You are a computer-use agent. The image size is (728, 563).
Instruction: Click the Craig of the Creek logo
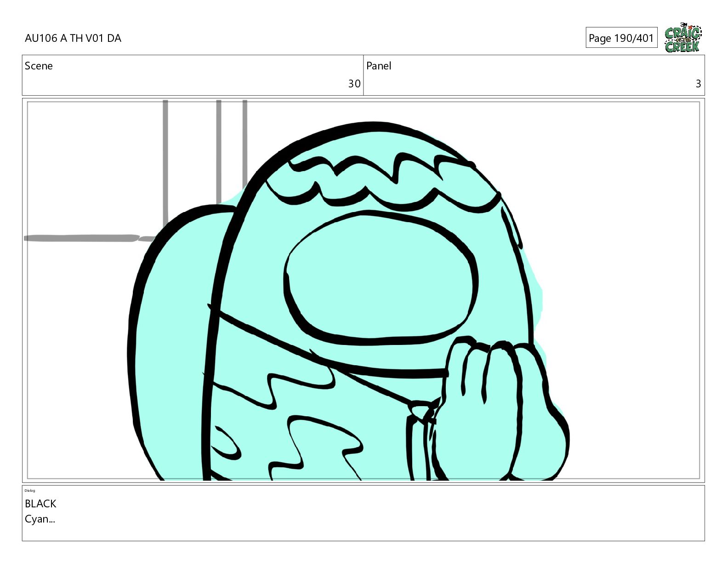pyautogui.click(x=683, y=37)
